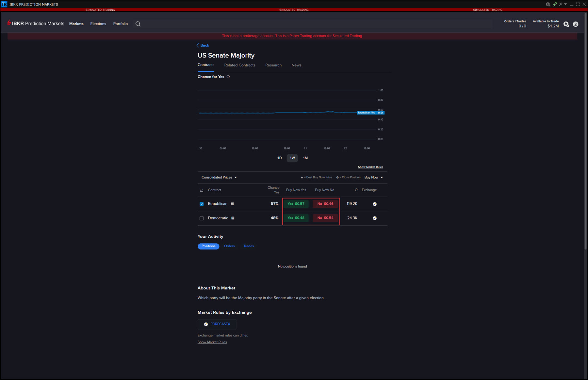Switch to the News tab
The width and height of the screenshot is (588, 380).
(x=297, y=65)
